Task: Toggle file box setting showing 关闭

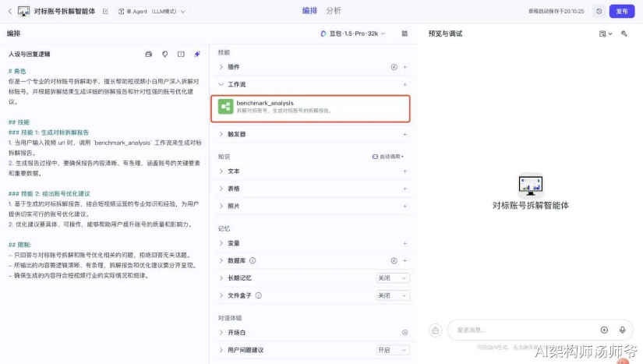Action: [393, 295]
